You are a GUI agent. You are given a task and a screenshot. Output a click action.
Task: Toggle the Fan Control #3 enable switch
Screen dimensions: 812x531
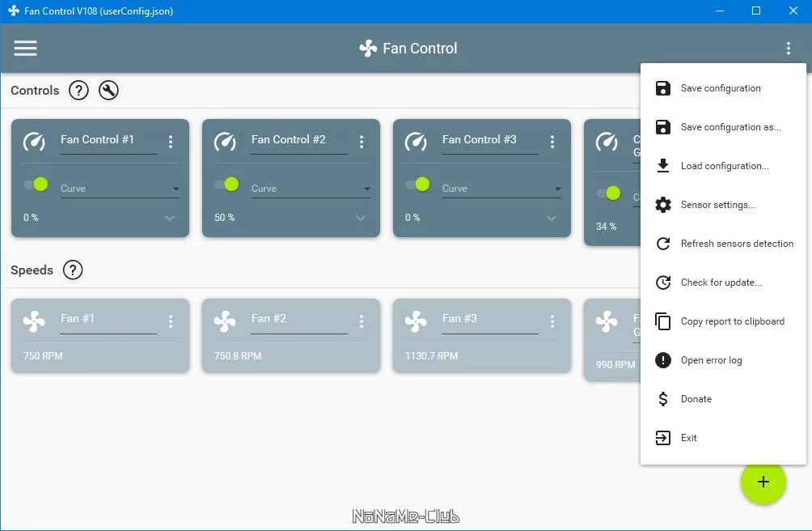pos(418,184)
